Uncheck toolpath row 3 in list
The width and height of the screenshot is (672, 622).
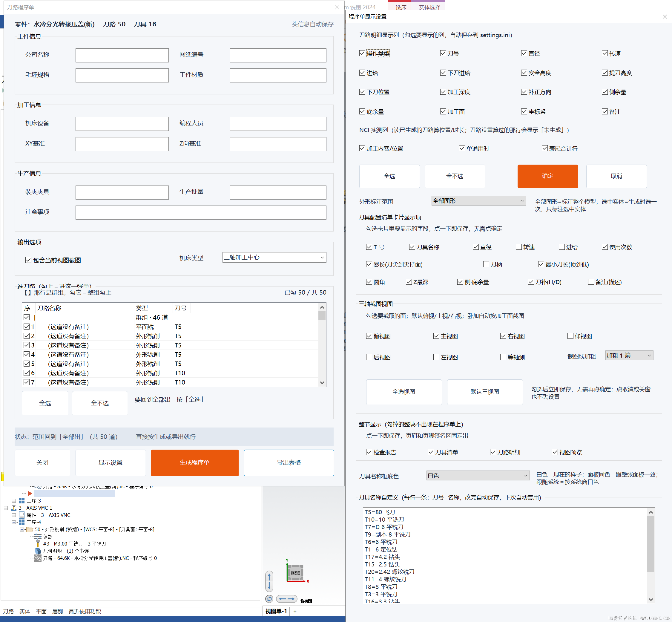click(x=27, y=345)
